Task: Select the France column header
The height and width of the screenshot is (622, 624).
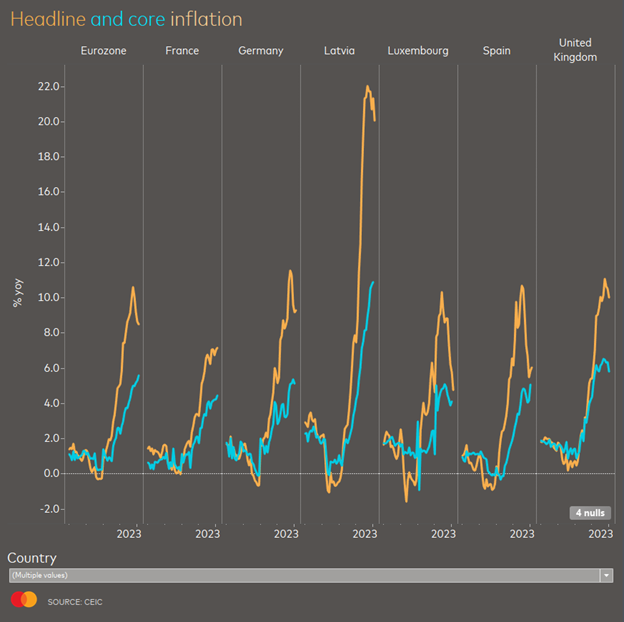Action: pyautogui.click(x=182, y=51)
